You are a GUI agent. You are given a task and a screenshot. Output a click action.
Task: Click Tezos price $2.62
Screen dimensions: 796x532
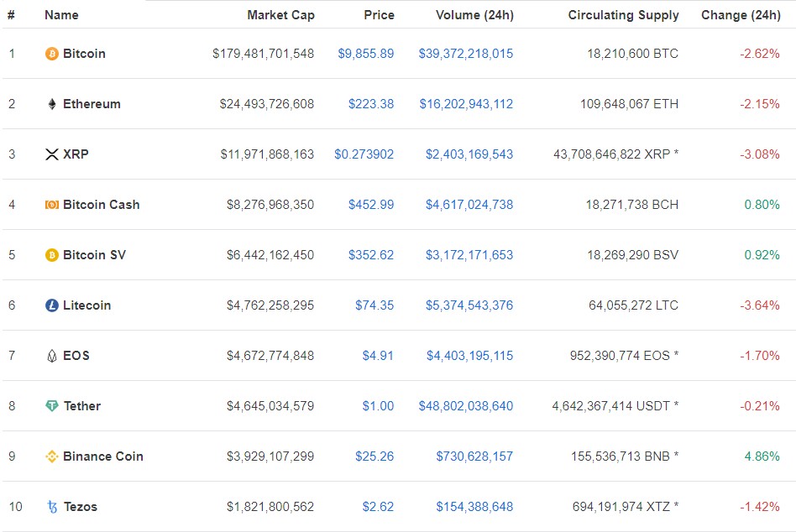[378, 507]
